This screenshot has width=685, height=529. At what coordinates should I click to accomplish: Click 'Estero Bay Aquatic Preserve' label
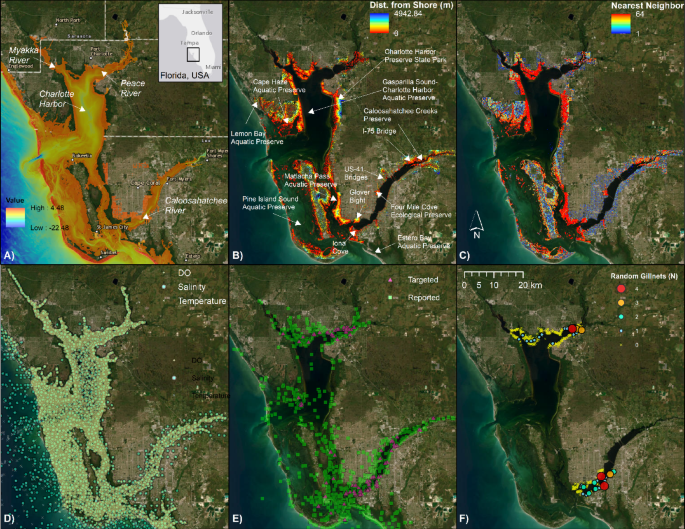click(x=423, y=242)
